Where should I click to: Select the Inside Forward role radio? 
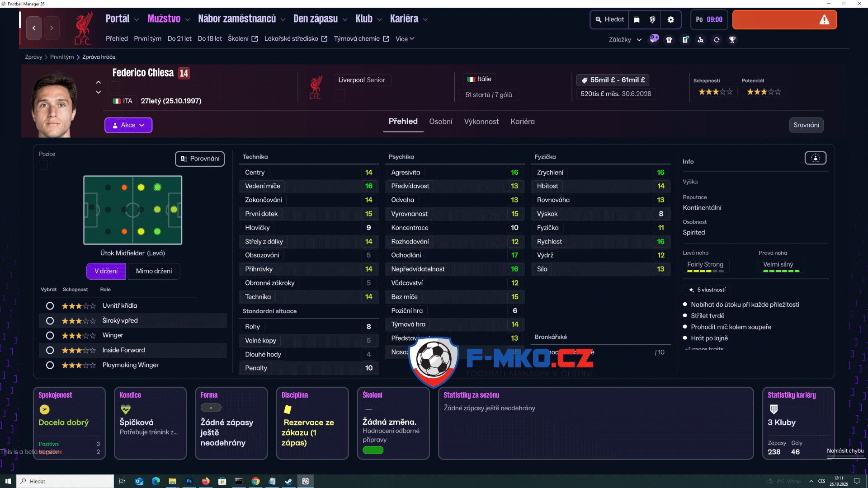[x=50, y=350]
